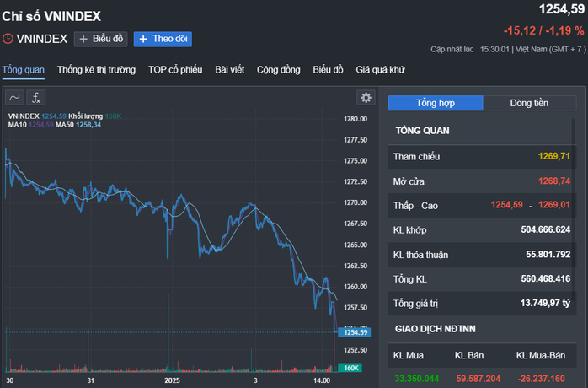Click KL thỏa thuận value 55.801.792
Screen dimensions: 588x388
point(548,254)
